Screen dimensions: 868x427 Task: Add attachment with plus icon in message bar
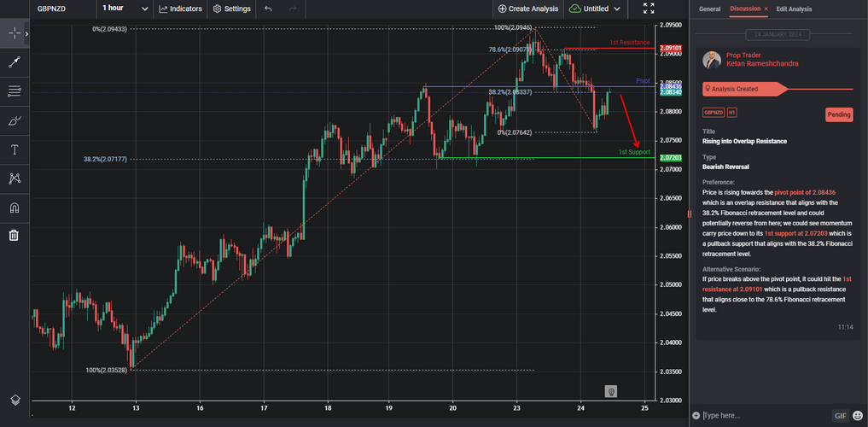pos(696,415)
